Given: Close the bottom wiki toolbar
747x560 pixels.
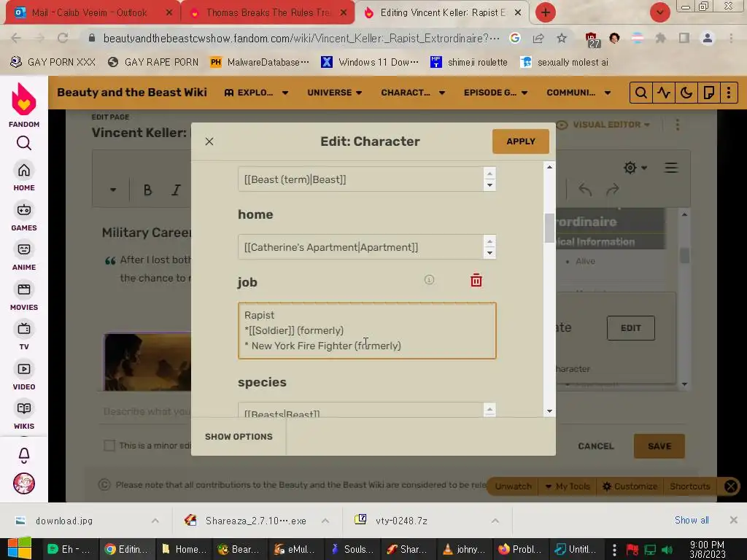Looking at the screenshot, I should pos(731,486).
